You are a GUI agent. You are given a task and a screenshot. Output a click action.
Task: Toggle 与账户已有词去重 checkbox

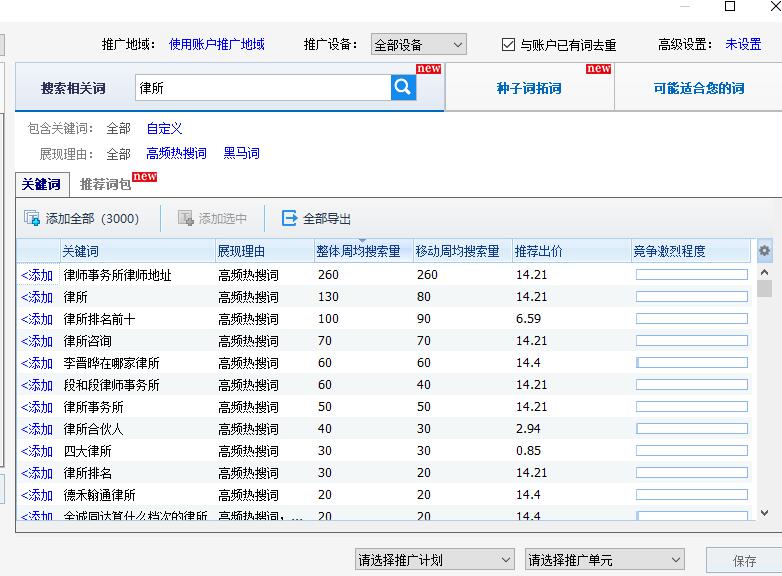[x=508, y=44]
